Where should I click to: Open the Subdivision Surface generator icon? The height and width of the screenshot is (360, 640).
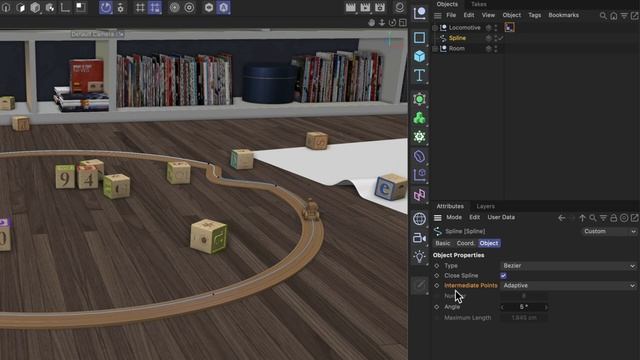(x=419, y=99)
